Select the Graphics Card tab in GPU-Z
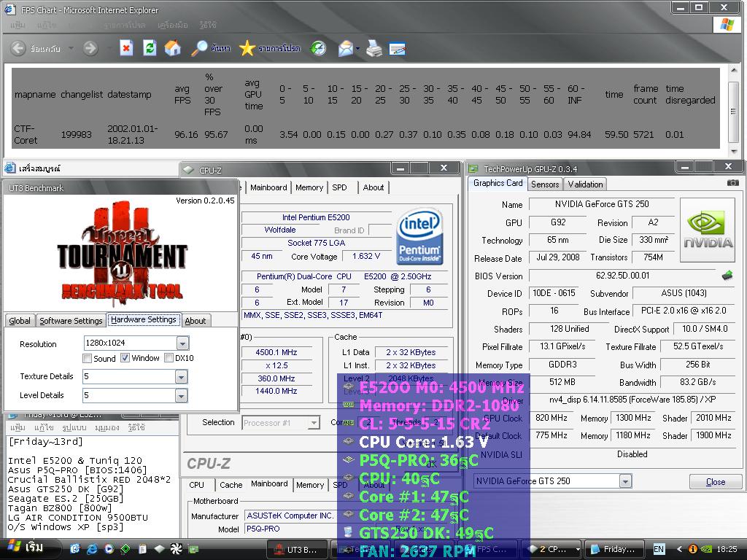 [498, 183]
